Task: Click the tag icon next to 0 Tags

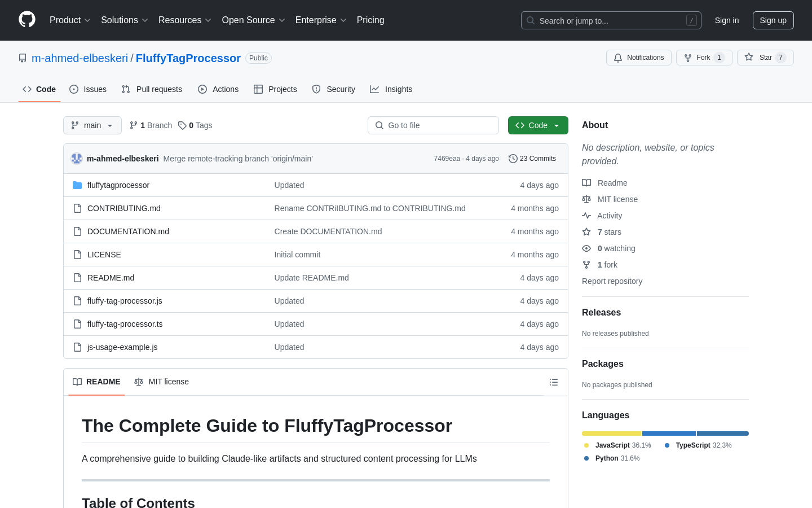Action: point(182,125)
